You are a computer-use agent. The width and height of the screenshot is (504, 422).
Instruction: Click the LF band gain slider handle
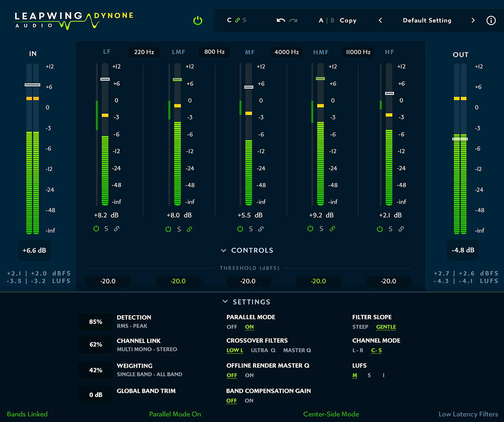click(105, 79)
